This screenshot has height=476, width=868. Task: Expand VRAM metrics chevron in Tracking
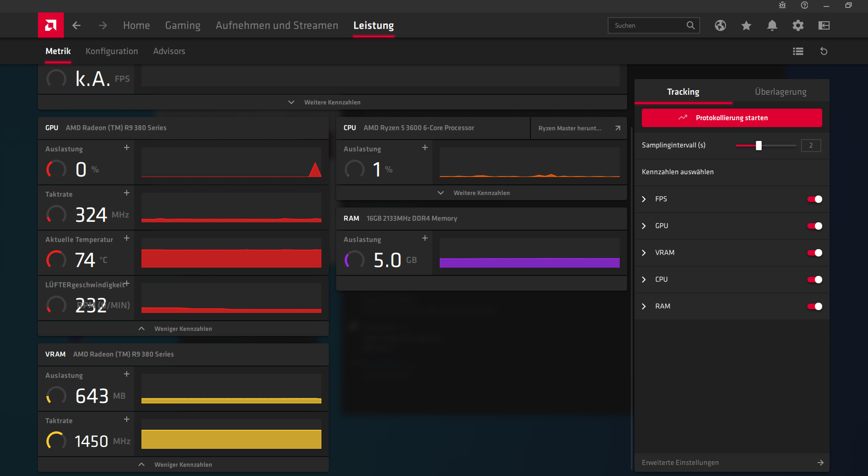coord(644,253)
